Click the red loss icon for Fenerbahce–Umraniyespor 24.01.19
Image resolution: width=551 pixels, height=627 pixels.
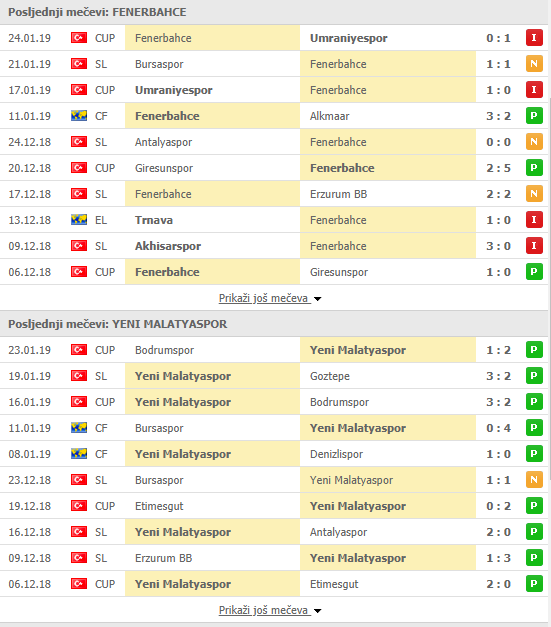tap(534, 38)
